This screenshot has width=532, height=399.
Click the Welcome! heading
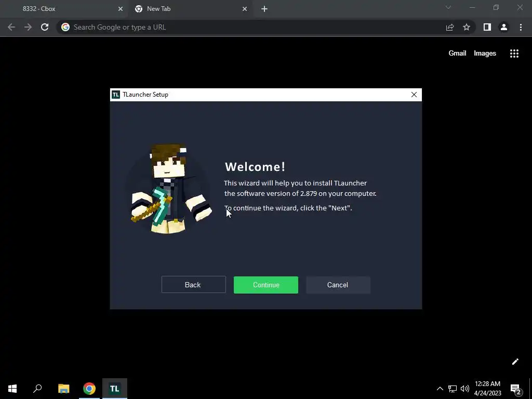255,167
